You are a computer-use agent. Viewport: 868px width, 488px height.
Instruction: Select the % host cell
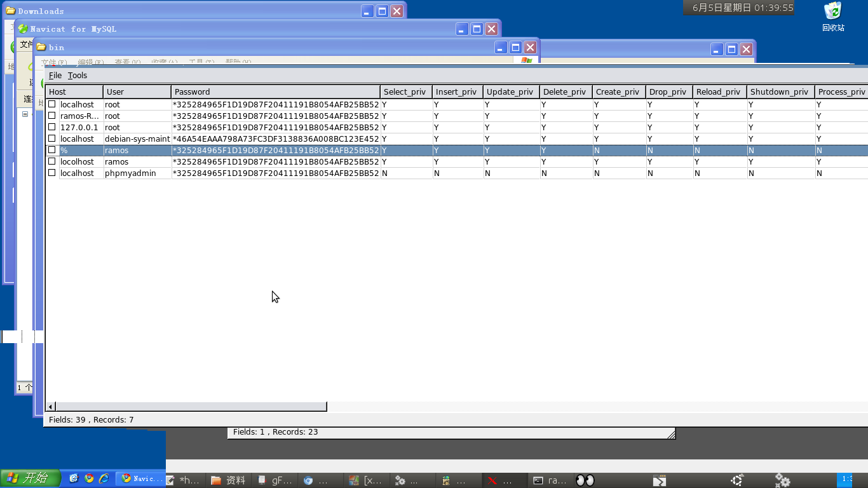point(81,150)
